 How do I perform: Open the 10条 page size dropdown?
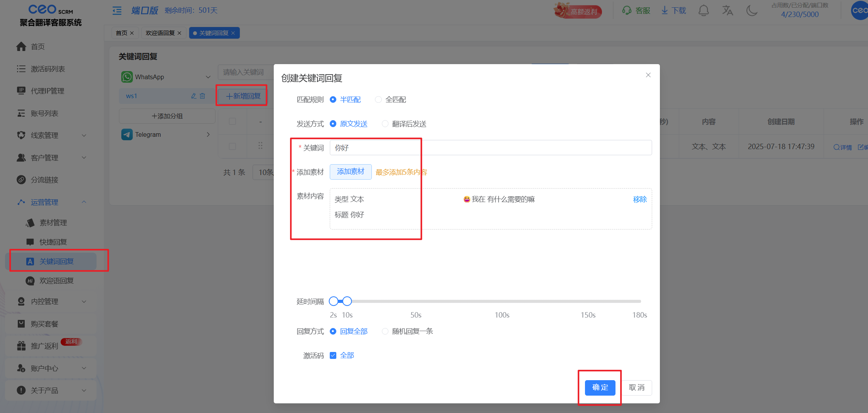pos(264,172)
